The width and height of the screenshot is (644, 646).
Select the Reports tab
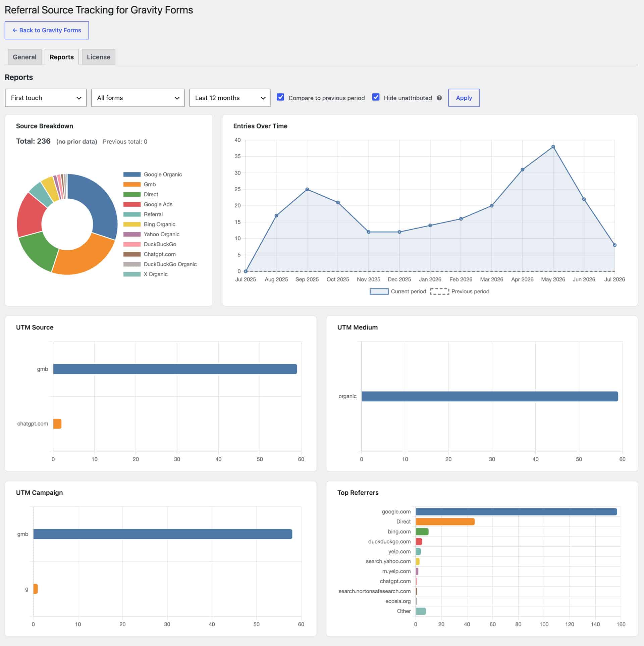[62, 57]
